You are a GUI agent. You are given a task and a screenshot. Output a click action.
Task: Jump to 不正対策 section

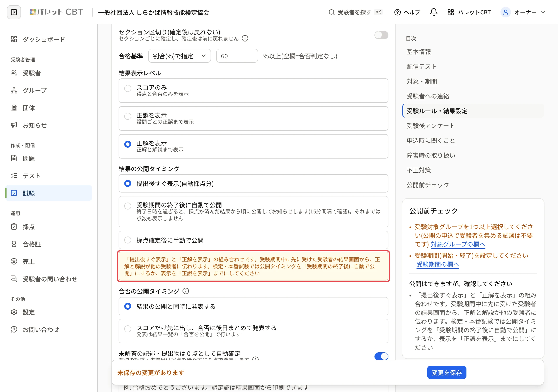419,170
